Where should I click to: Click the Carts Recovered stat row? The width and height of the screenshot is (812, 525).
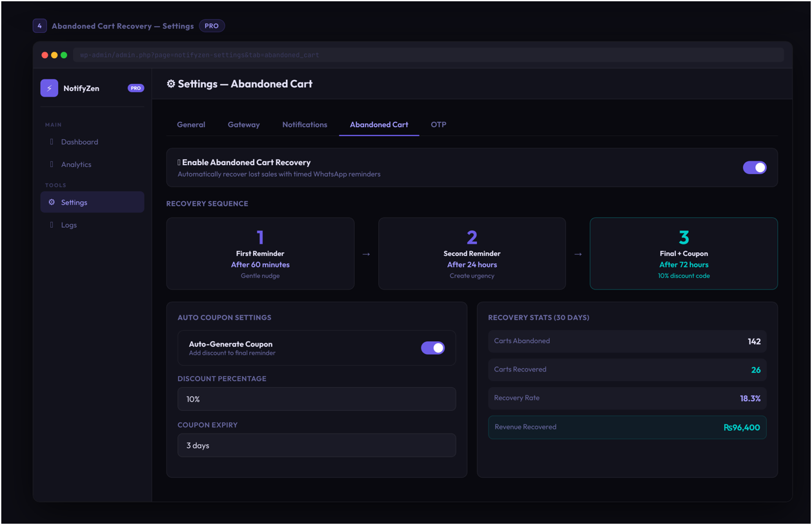click(x=627, y=370)
